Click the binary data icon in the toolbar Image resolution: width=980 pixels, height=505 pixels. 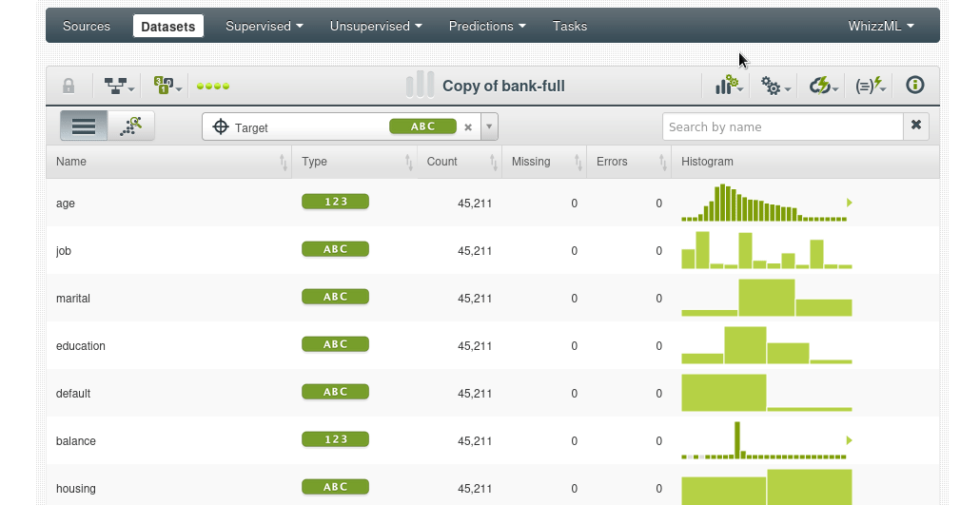167,87
